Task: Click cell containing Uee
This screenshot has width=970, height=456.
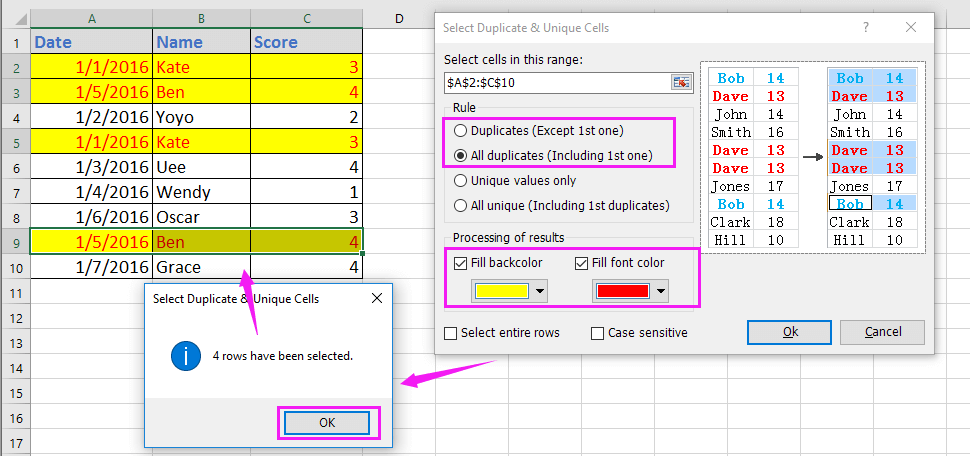Action: (201, 167)
